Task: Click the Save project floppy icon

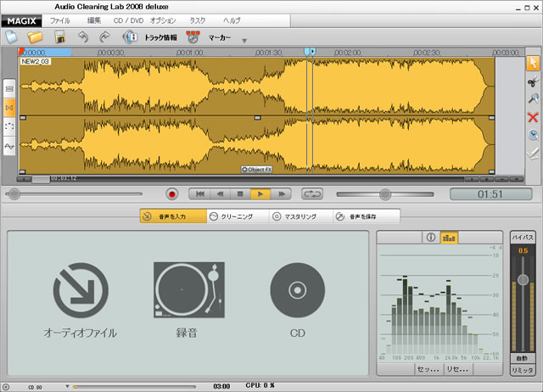Action: click(x=60, y=36)
